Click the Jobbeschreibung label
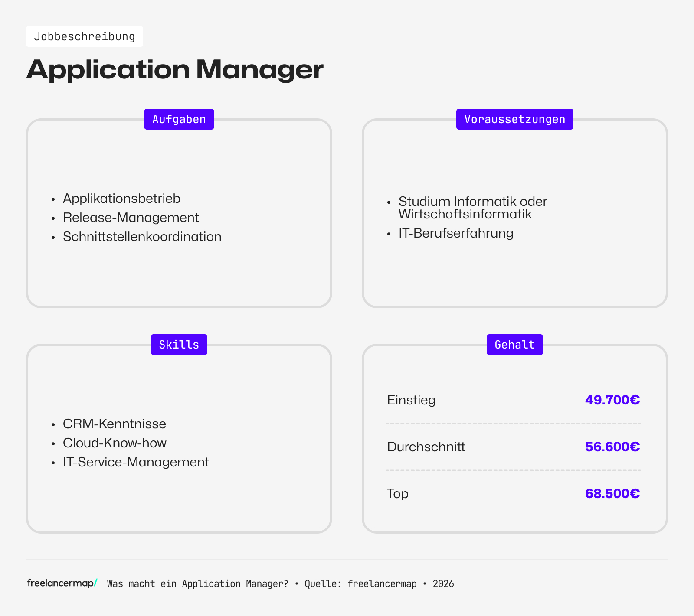Image resolution: width=694 pixels, height=616 pixels. (x=85, y=36)
